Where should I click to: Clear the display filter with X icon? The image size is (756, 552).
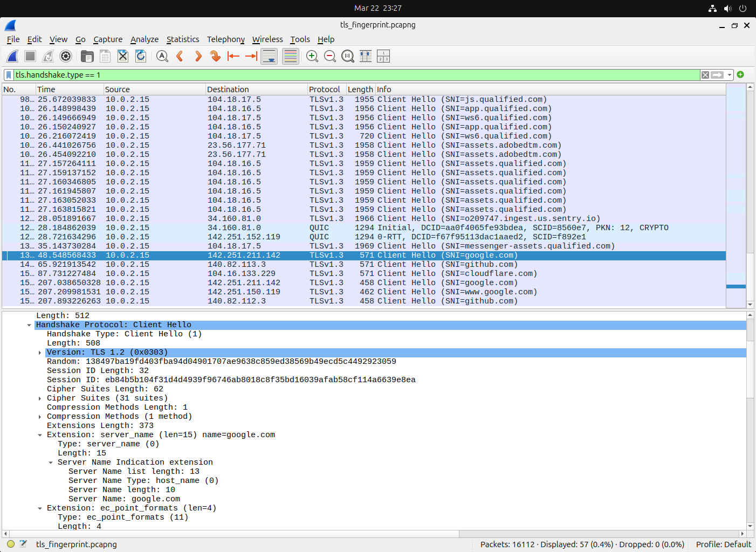pos(705,75)
